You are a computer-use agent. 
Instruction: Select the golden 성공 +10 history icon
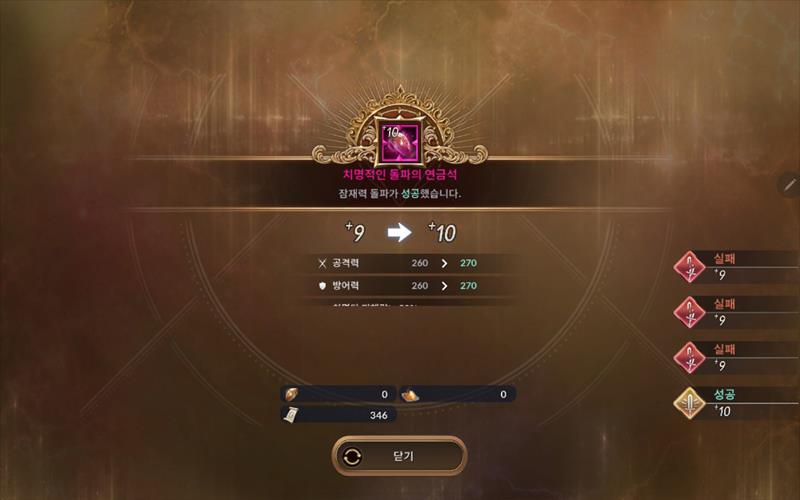[690, 403]
